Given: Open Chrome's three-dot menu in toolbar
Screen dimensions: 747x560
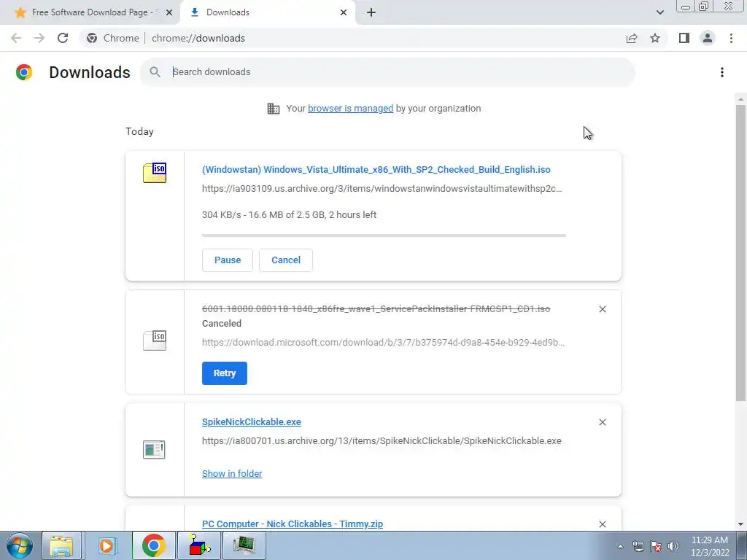Looking at the screenshot, I should [731, 38].
